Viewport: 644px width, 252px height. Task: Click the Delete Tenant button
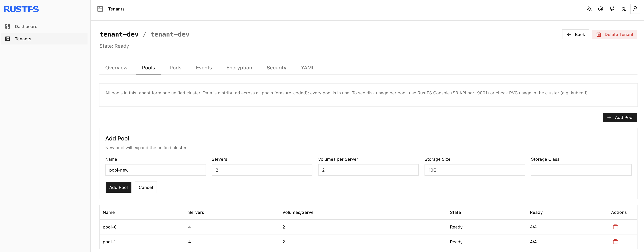(615, 35)
